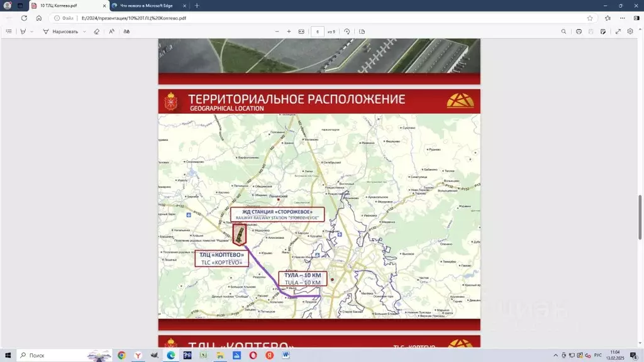Open PDF search magnifier icon
The width and height of the screenshot is (644, 362).
pos(563,31)
